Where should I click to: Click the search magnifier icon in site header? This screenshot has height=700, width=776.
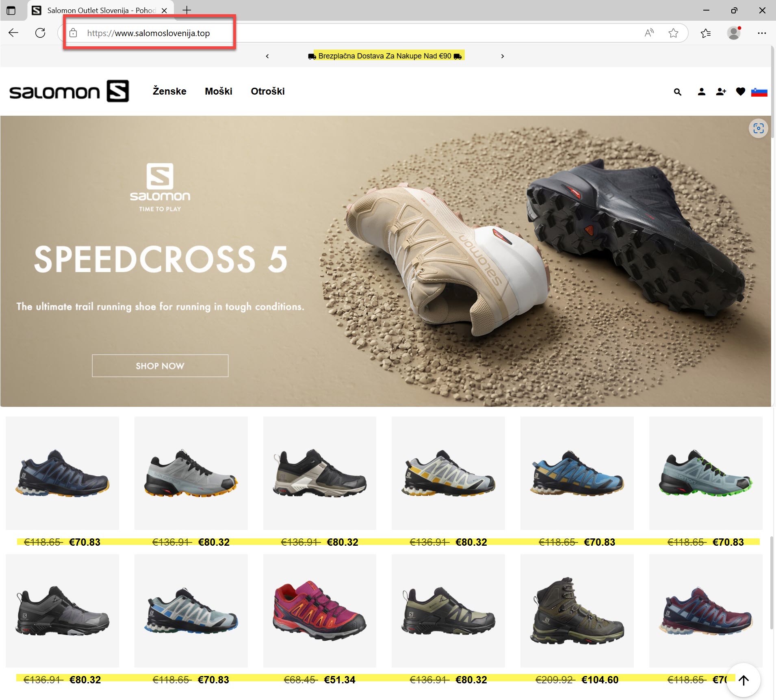point(677,92)
